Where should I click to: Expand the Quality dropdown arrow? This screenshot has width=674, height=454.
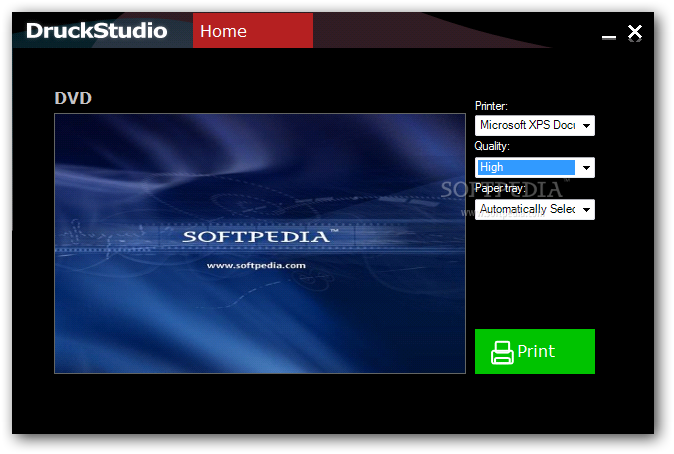[586, 168]
